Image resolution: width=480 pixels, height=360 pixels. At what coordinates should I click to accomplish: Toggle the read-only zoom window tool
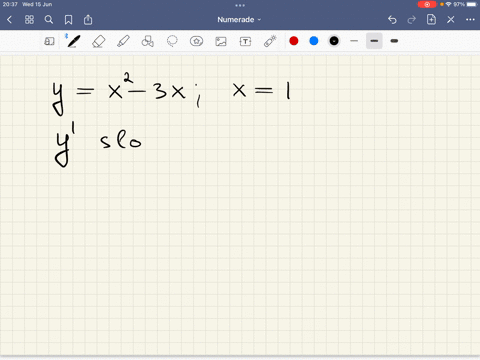pyautogui.click(x=49, y=41)
